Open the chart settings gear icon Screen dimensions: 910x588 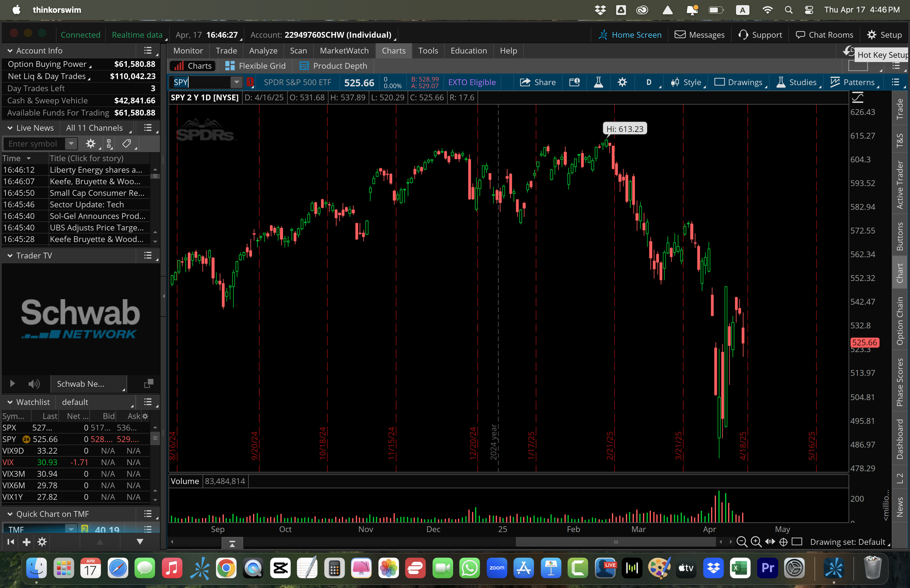coord(622,82)
